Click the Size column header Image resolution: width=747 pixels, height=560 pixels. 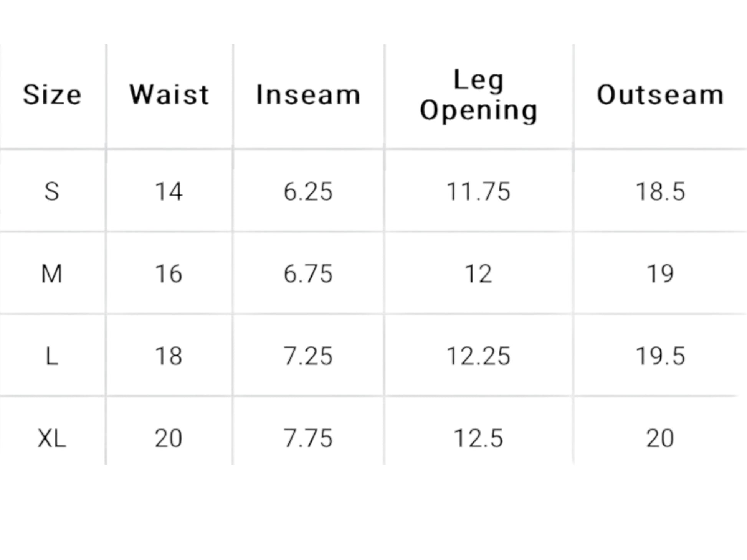point(52,94)
